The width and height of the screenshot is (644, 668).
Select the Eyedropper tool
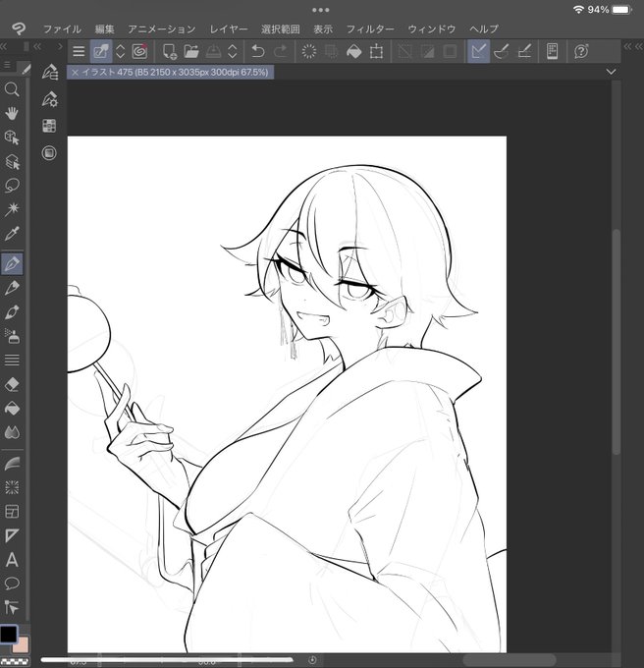click(12, 234)
